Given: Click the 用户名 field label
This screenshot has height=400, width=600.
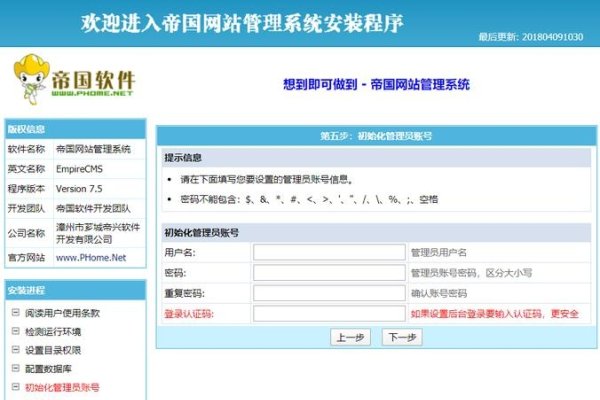Looking at the screenshot, I should tap(180, 253).
